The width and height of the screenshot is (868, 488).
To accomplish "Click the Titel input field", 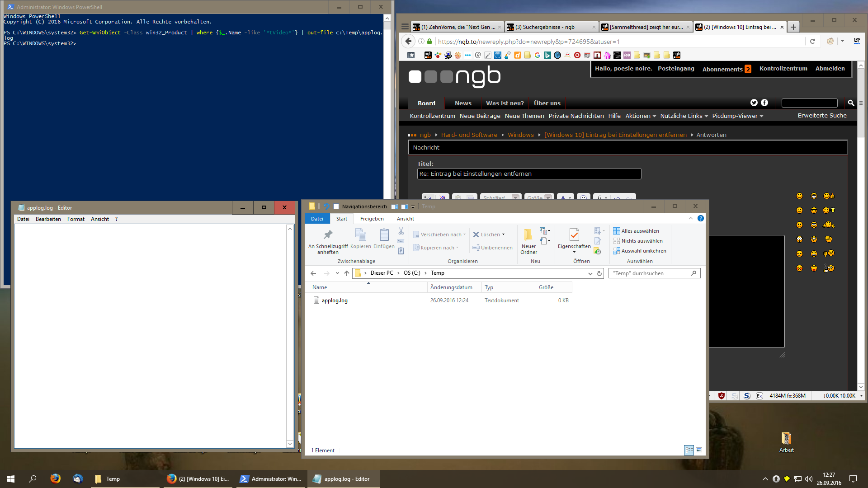I will coord(528,174).
